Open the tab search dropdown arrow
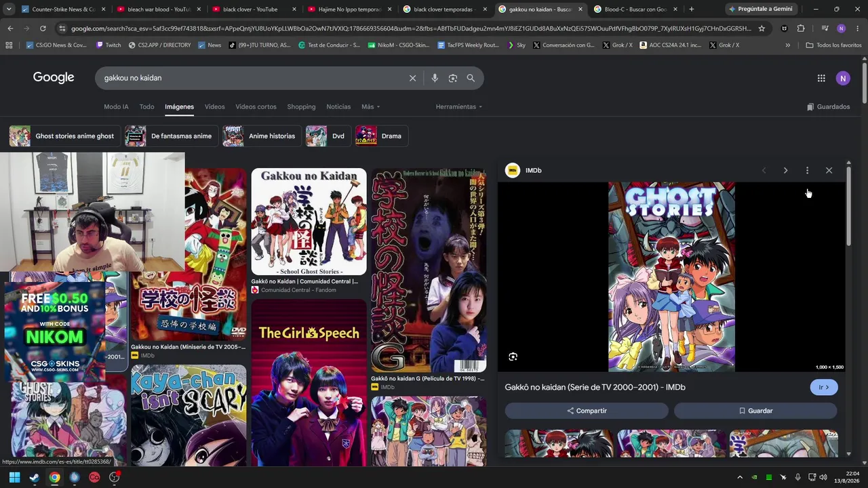Viewport: 868px width, 488px height. pos(9,9)
